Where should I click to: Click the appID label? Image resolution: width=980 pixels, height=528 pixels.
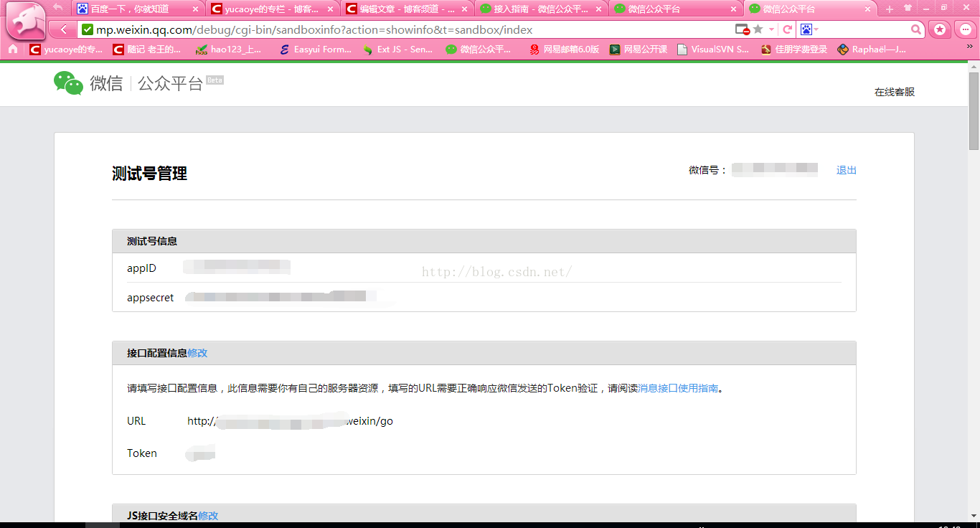coord(141,268)
